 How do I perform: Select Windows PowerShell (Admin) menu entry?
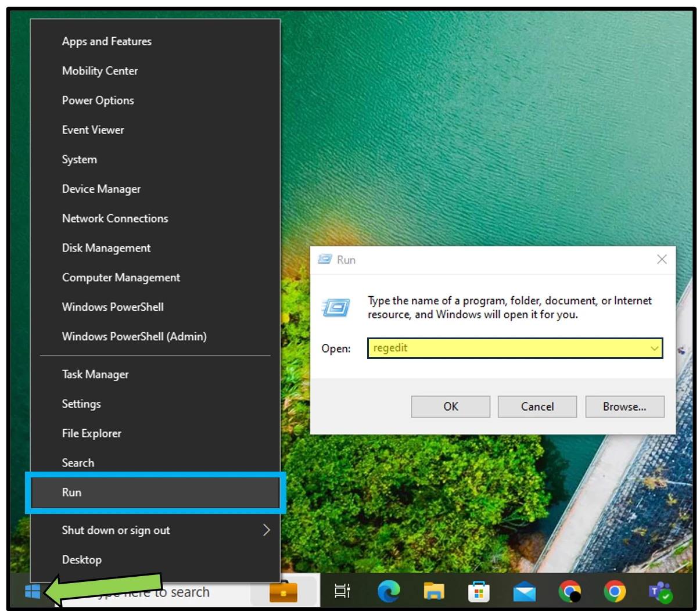[134, 336]
